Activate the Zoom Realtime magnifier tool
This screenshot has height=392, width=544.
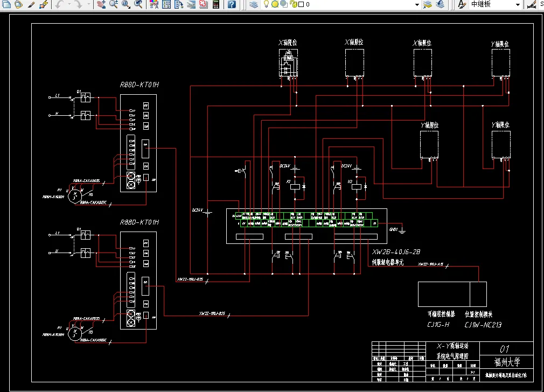[x=114, y=4]
